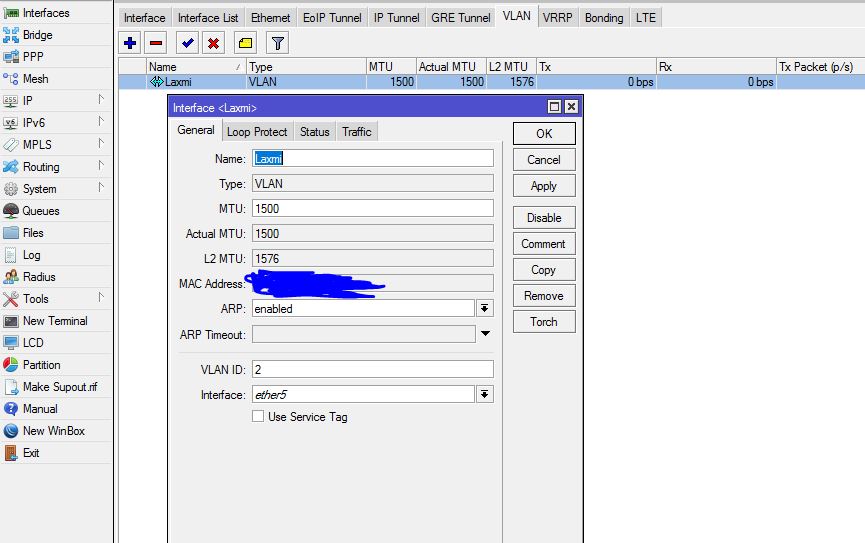Open the Loop Protect tab in dialog

click(x=257, y=132)
